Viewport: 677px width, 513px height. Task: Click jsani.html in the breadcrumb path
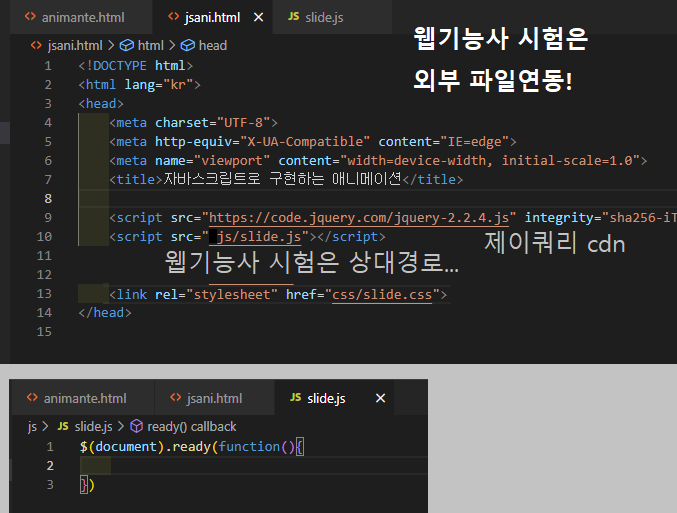click(x=75, y=45)
